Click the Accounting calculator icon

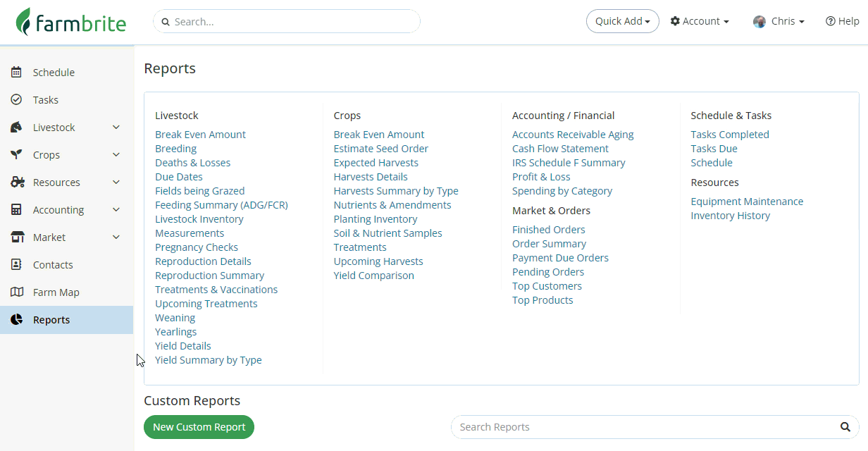tap(17, 209)
